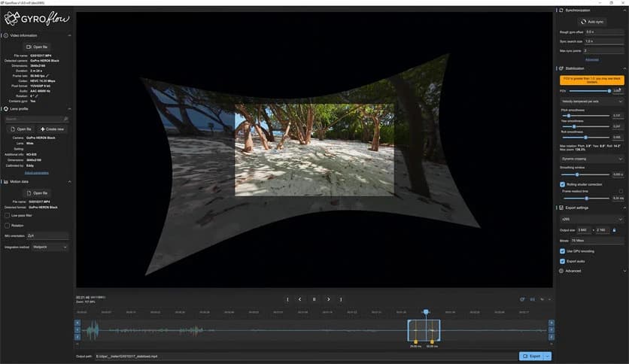The image size is (629, 364).
Task: Click the orange FOV warning banner
Action: click(592, 80)
